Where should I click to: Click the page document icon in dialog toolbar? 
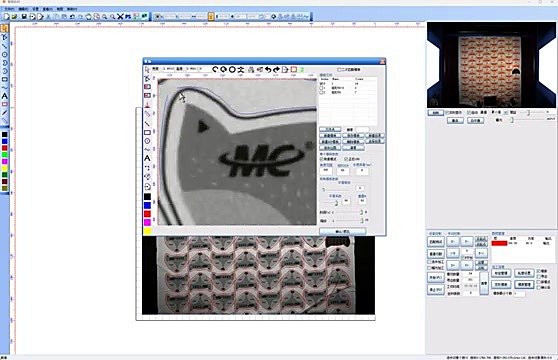pyautogui.click(x=285, y=69)
